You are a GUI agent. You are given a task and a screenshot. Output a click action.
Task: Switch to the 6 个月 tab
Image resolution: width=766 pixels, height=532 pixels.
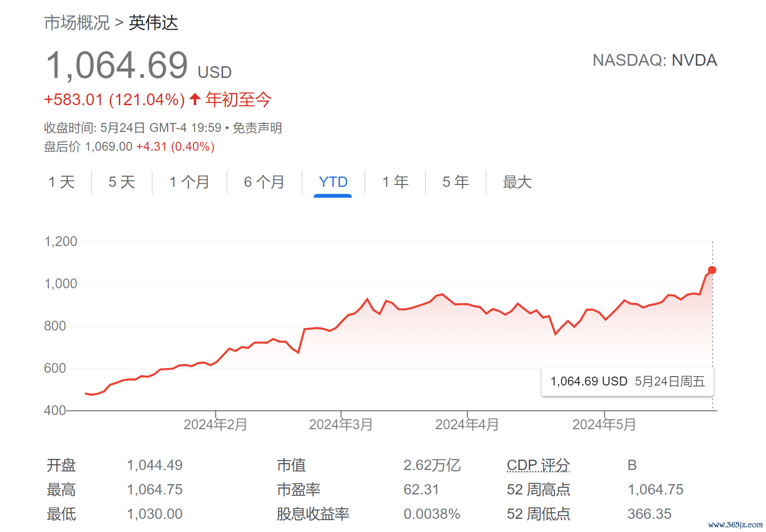264,182
